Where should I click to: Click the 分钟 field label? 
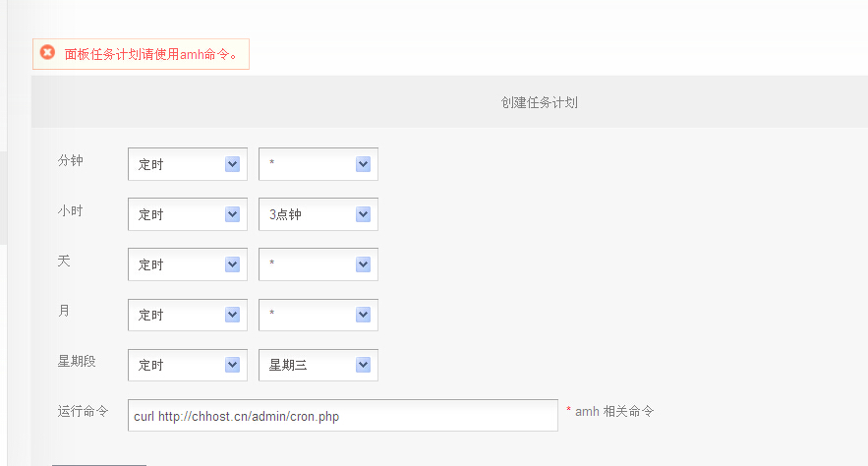coord(71,160)
